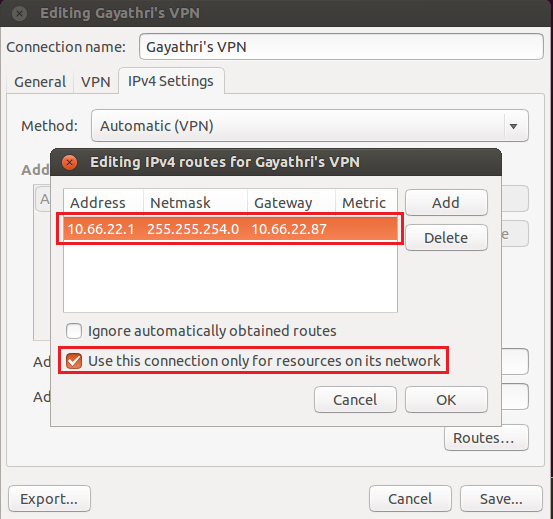
Task: Click Delete button in routes dialog
Action: 446,238
